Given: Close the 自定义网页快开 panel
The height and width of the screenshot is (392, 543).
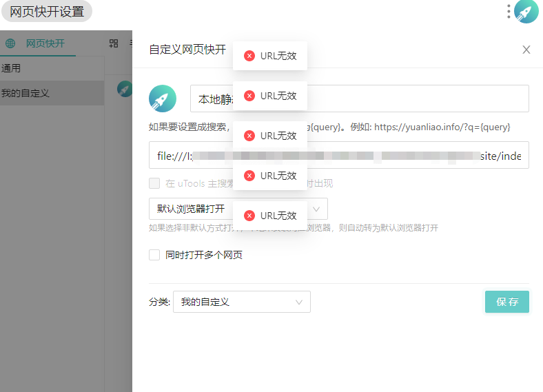Looking at the screenshot, I should point(526,50).
